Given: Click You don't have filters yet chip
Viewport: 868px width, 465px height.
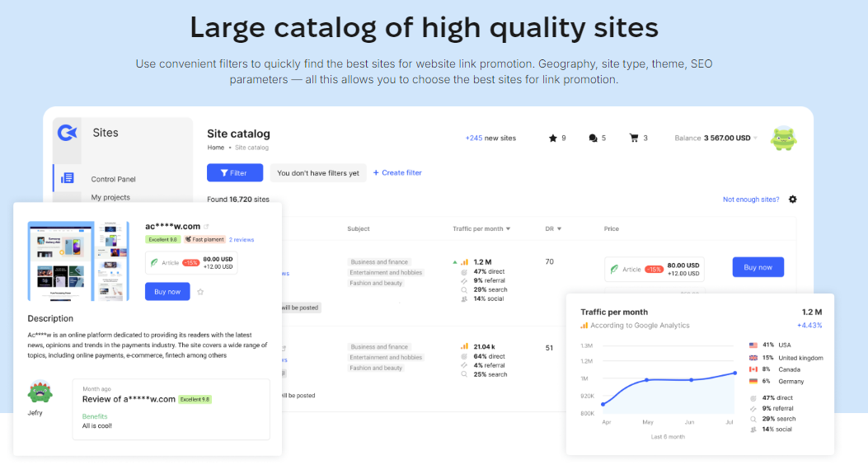Looking at the screenshot, I should 318,172.
